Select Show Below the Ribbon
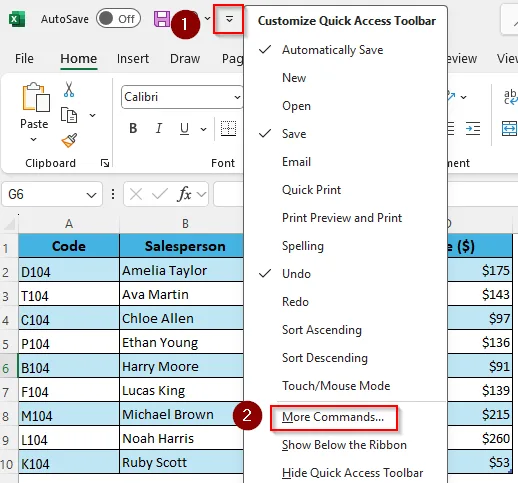The width and height of the screenshot is (518, 483). [x=345, y=445]
